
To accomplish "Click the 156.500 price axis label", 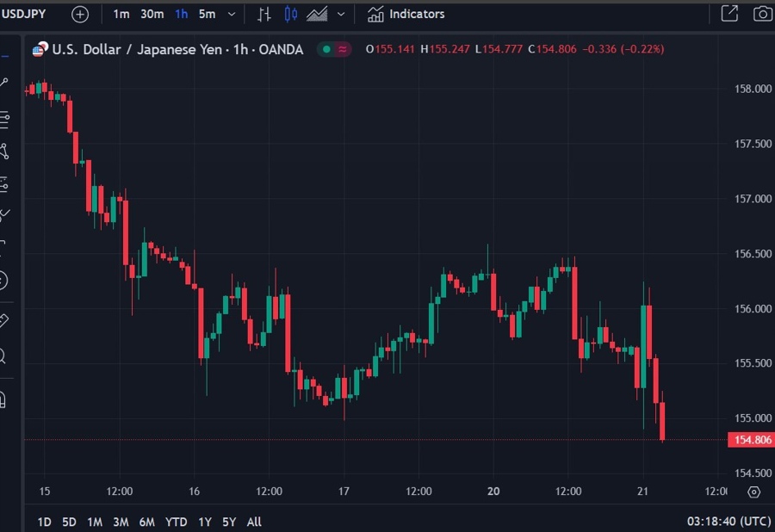I will [753, 254].
